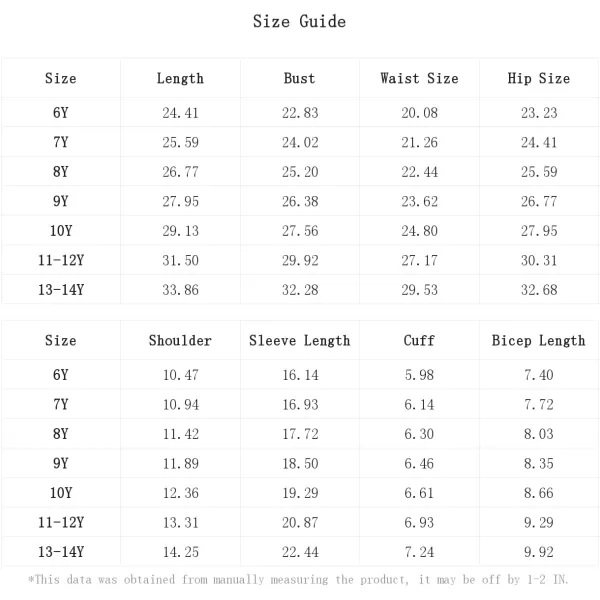Click the Sleeve Length column header

click(300, 341)
